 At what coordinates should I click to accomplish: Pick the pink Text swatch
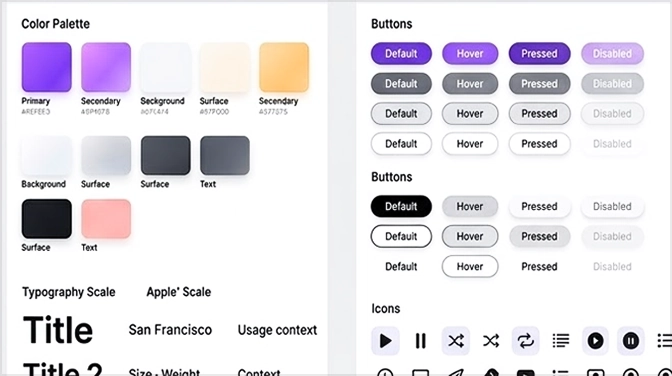[106, 219]
